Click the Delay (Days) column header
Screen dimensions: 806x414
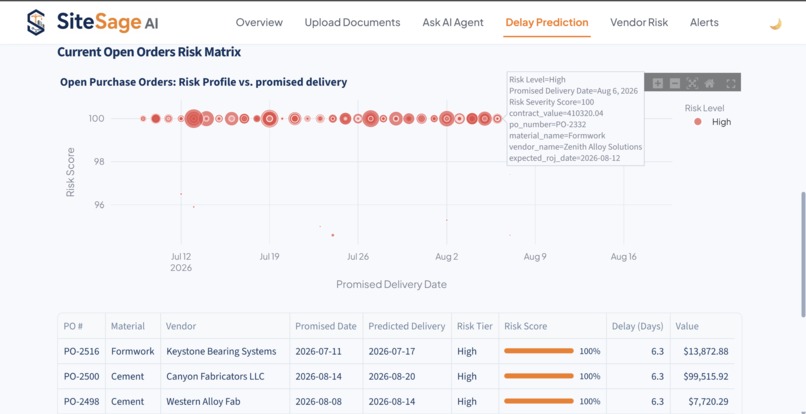coord(637,326)
